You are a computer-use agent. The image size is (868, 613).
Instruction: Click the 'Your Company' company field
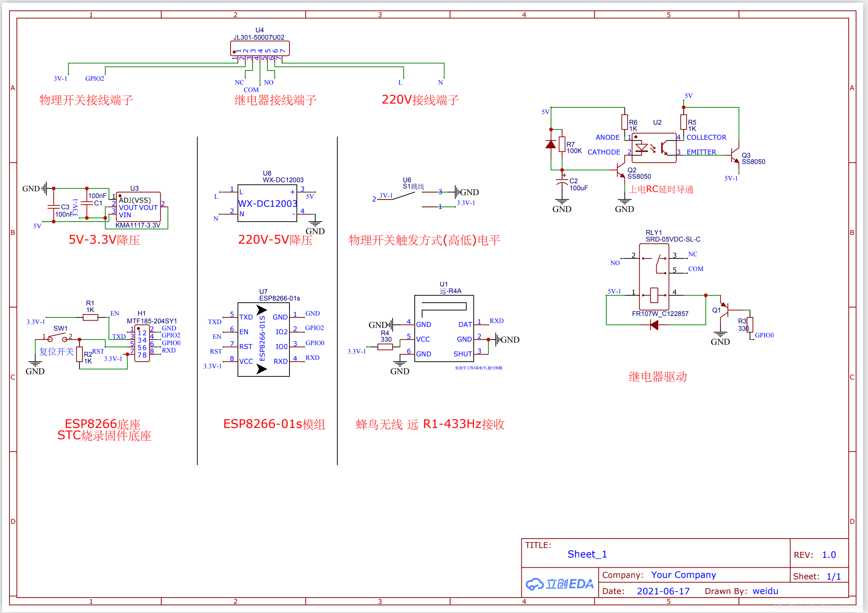tap(683, 575)
